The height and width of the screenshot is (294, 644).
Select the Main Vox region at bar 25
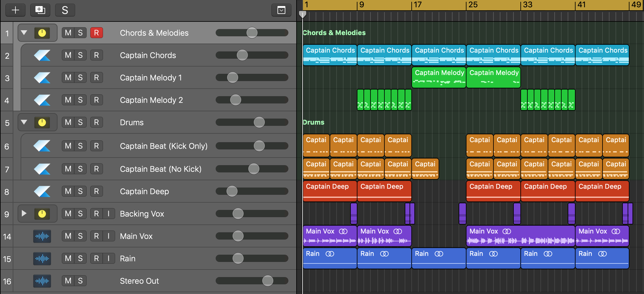click(x=521, y=236)
